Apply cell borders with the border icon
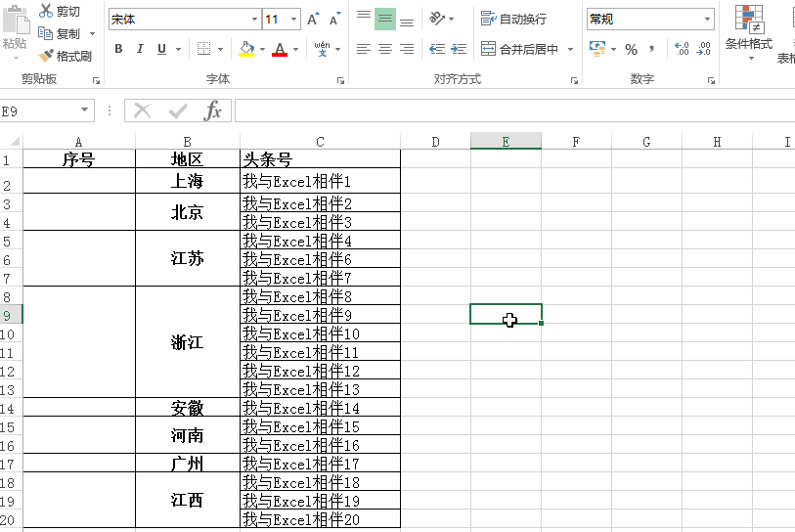 pyautogui.click(x=203, y=49)
